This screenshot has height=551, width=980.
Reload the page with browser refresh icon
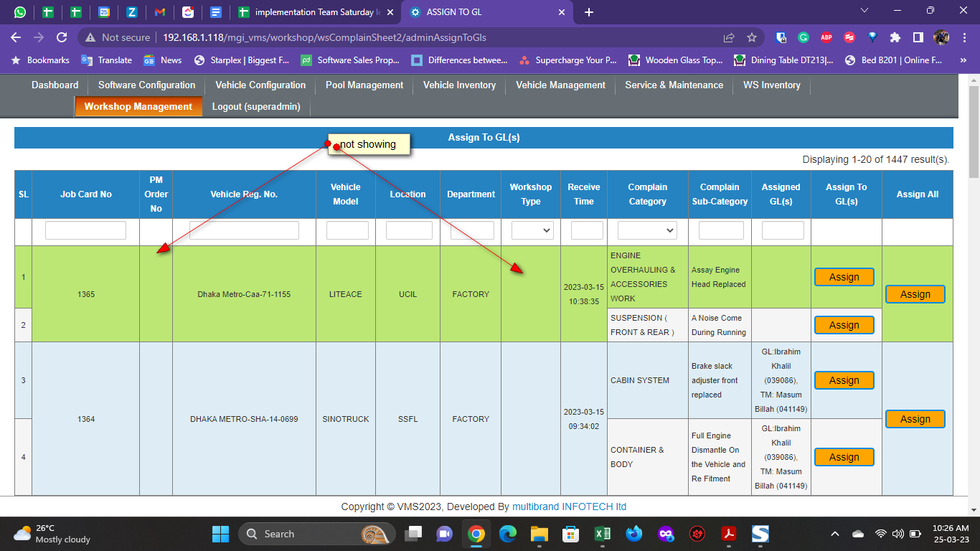(x=62, y=37)
